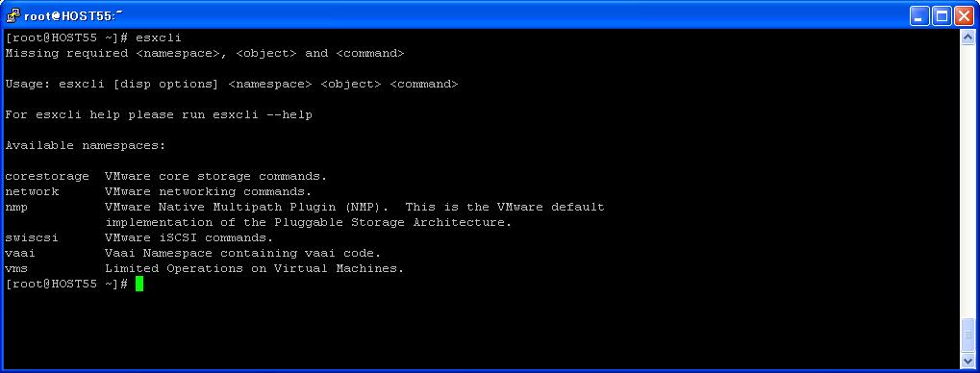Close the root@HOST55 session window
The height and width of the screenshot is (373, 980).
(965, 15)
